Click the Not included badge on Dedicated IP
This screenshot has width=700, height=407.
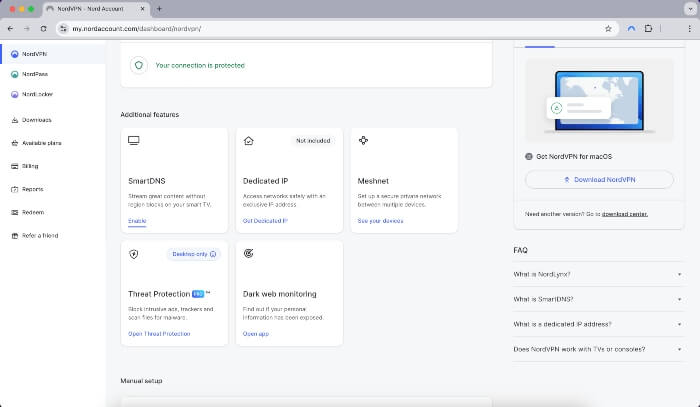click(x=313, y=141)
